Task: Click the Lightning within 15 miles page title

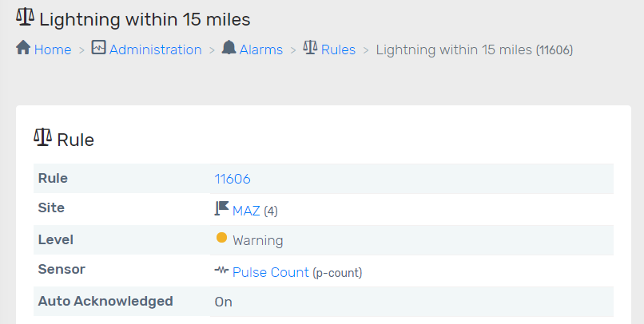Action: click(x=145, y=18)
